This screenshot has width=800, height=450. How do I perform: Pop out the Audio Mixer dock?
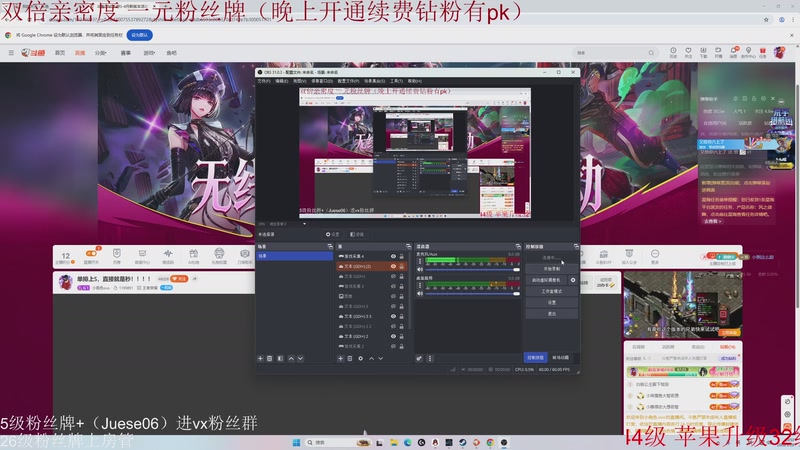518,246
